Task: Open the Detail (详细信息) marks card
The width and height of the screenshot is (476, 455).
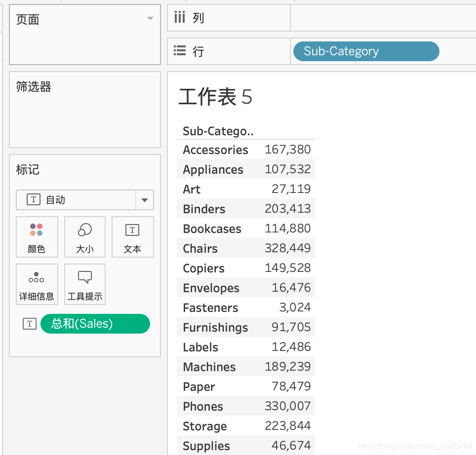Action: pyautogui.click(x=37, y=284)
